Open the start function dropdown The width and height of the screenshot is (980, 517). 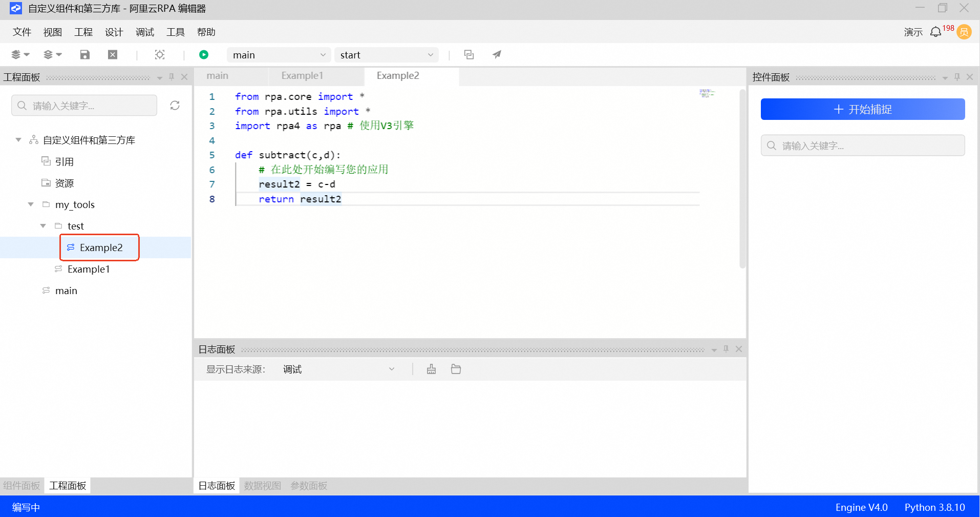click(387, 55)
